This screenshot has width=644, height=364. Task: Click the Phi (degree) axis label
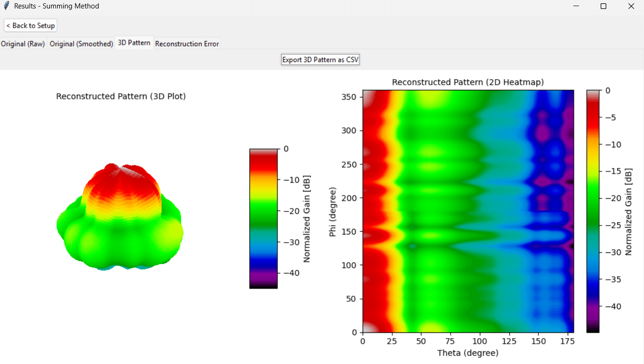333,211
